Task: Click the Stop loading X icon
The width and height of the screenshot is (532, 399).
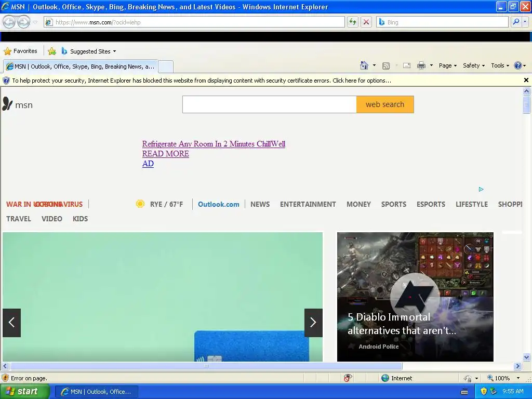Action: [366, 22]
